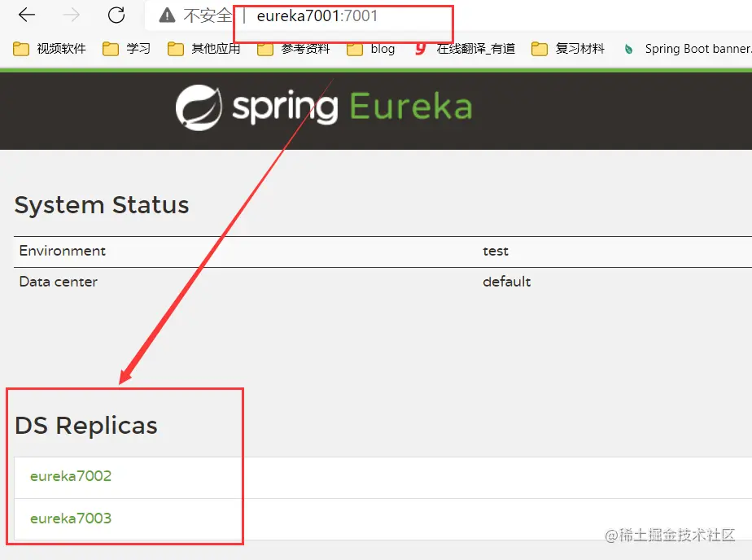Select the 'test' environment value
752x560 pixels.
pos(496,251)
